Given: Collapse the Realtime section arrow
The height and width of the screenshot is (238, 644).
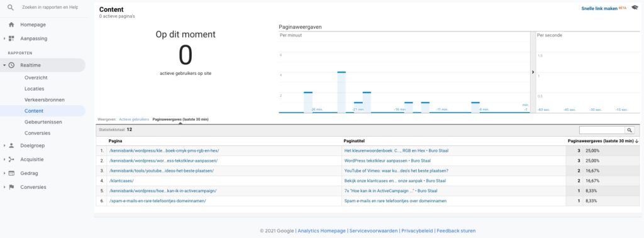Looking at the screenshot, I should click(x=4, y=65).
